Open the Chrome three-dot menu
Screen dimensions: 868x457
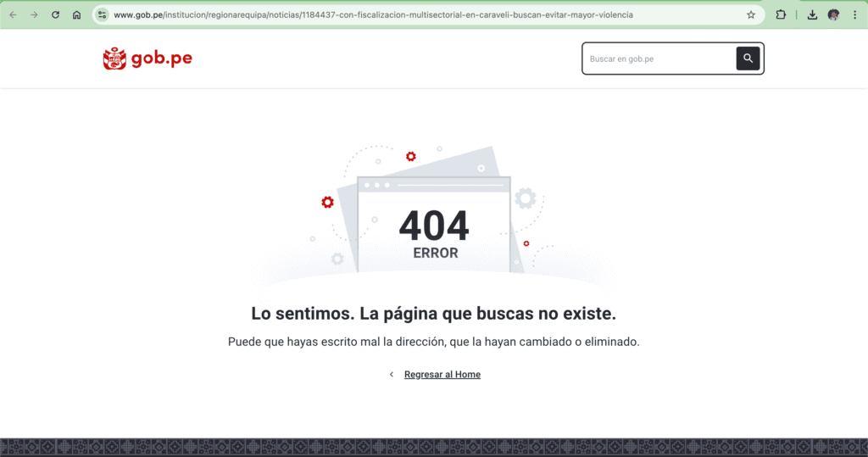point(854,14)
